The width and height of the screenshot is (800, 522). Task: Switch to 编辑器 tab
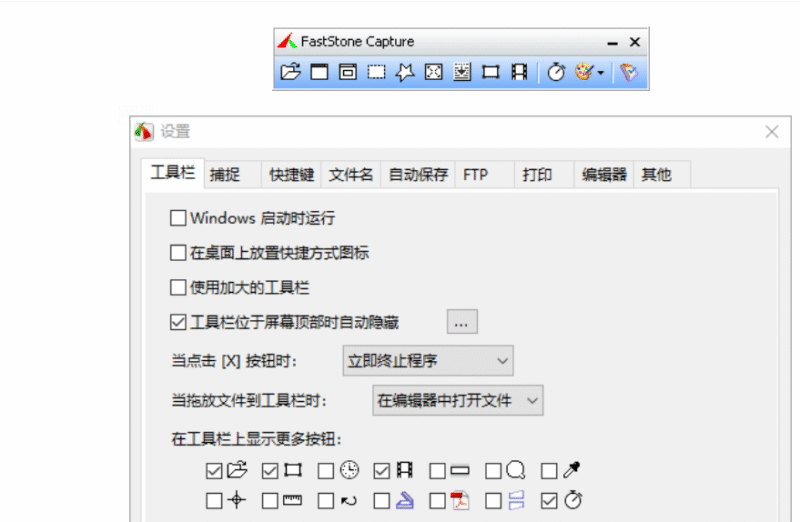click(x=604, y=175)
